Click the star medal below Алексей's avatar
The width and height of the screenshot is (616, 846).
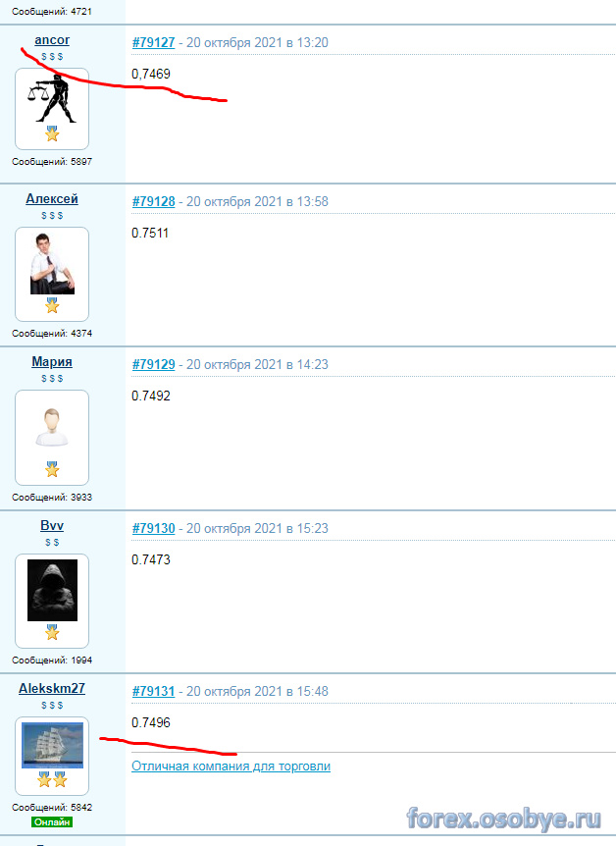52,305
